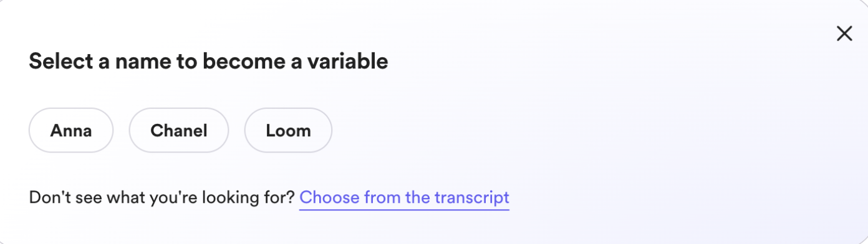The image size is (868, 244).
Task: Dismiss the modal with the close icon
Action: 844,34
